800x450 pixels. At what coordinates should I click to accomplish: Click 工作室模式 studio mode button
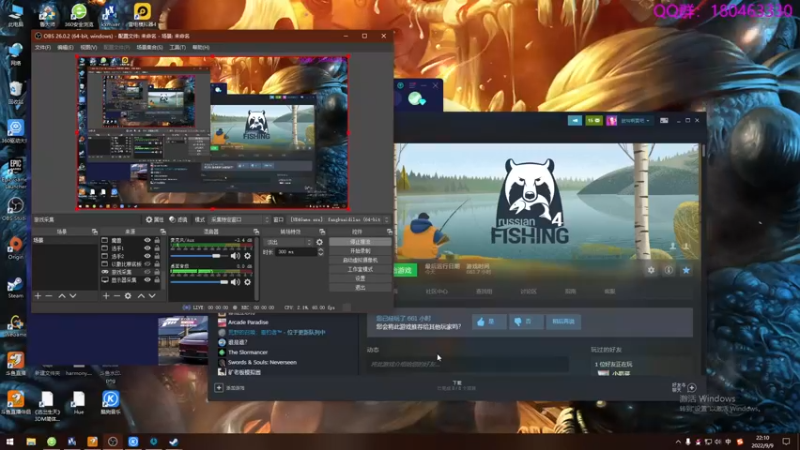point(360,269)
